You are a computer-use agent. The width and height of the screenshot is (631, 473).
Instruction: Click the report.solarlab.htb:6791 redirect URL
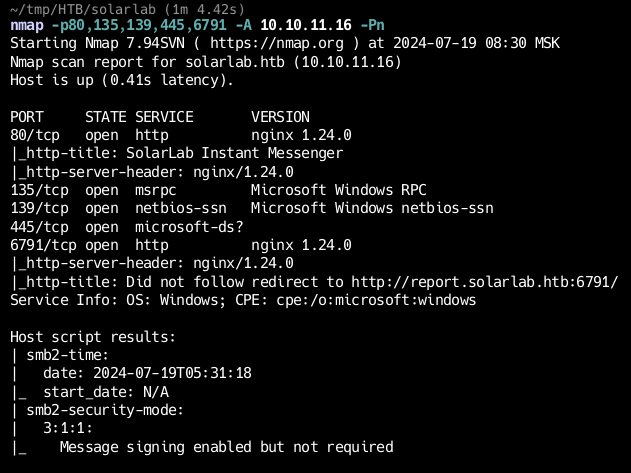(x=485, y=282)
